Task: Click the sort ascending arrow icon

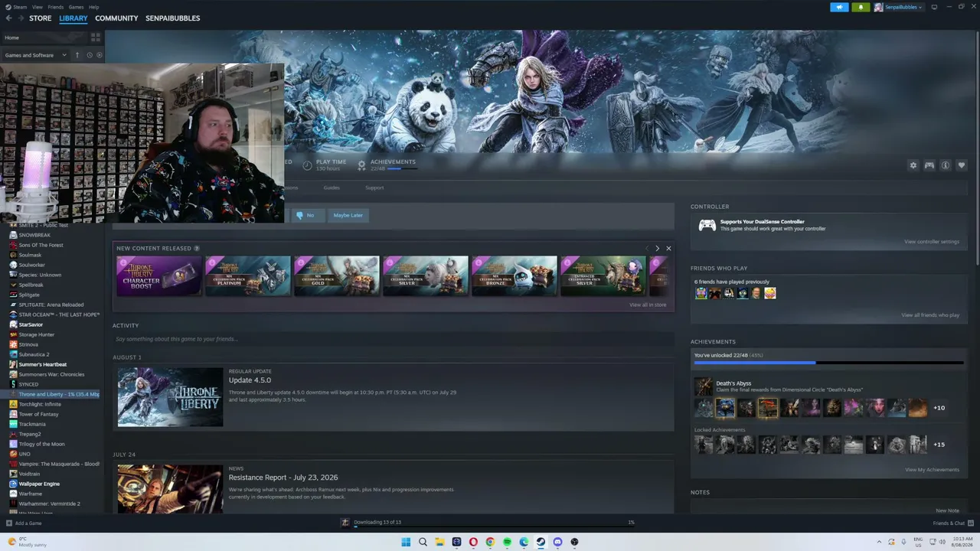Action: click(77, 55)
